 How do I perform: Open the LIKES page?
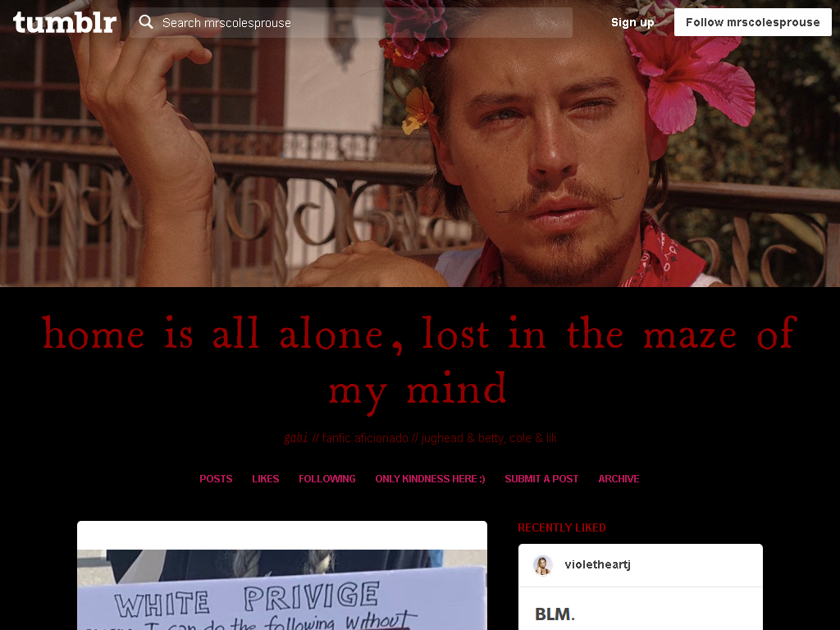266,479
